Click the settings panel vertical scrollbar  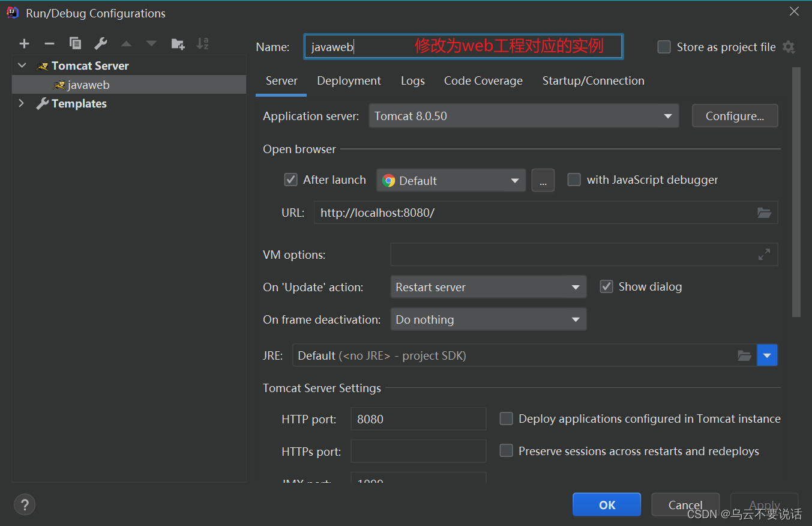(796, 192)
